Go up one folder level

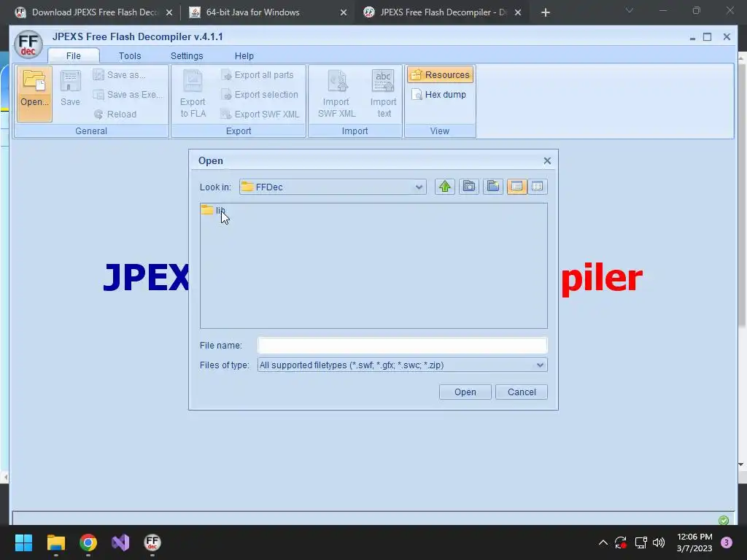[444, 187]
